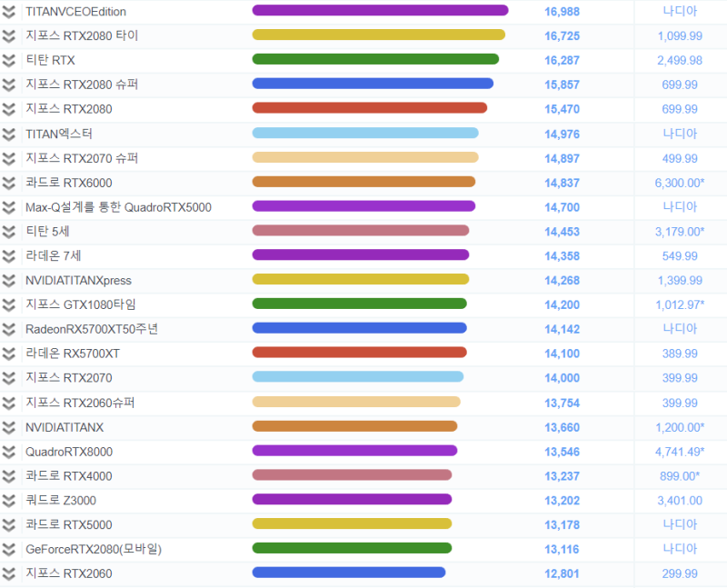The width and height of the screenshot is (727, 588).
Task: Expand the 티탄 RTX row chevron
Action: coord(9,60)
